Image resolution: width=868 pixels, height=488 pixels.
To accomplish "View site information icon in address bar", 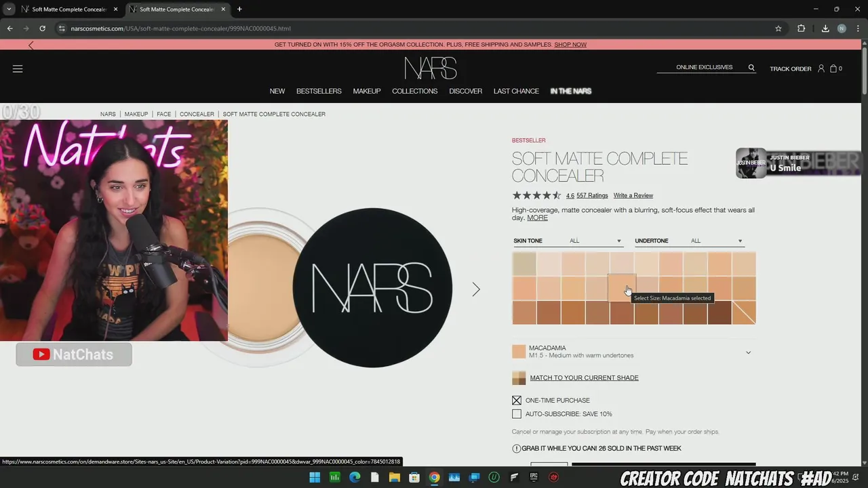I will click(62, 28).
